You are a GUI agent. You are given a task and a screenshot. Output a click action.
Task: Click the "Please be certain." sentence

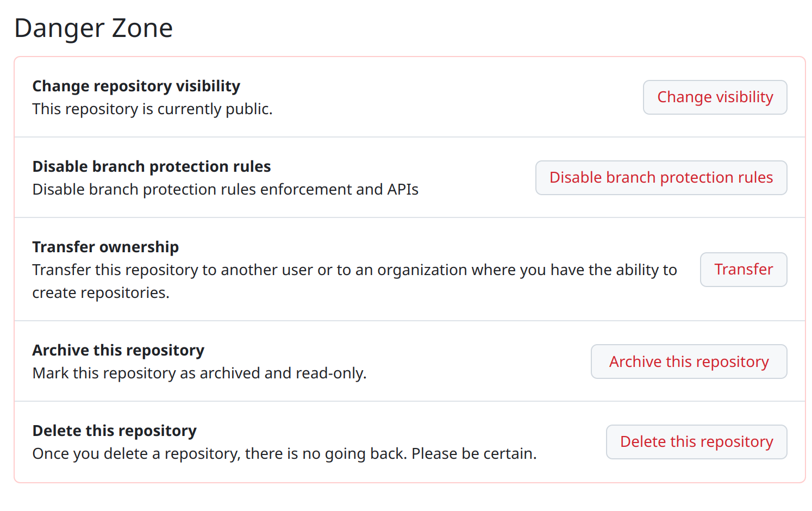coord(473,454)
